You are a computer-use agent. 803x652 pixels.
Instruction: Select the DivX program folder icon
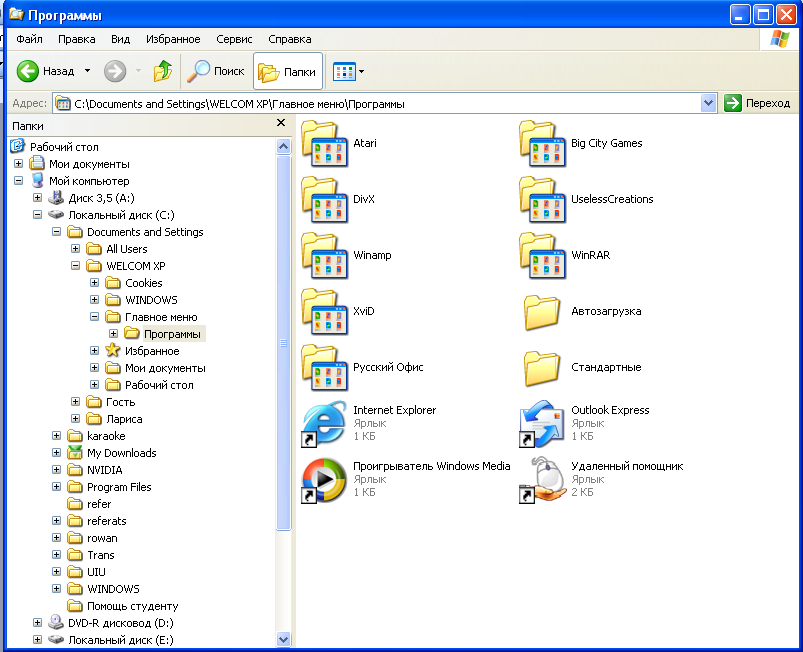coord(325,200)
